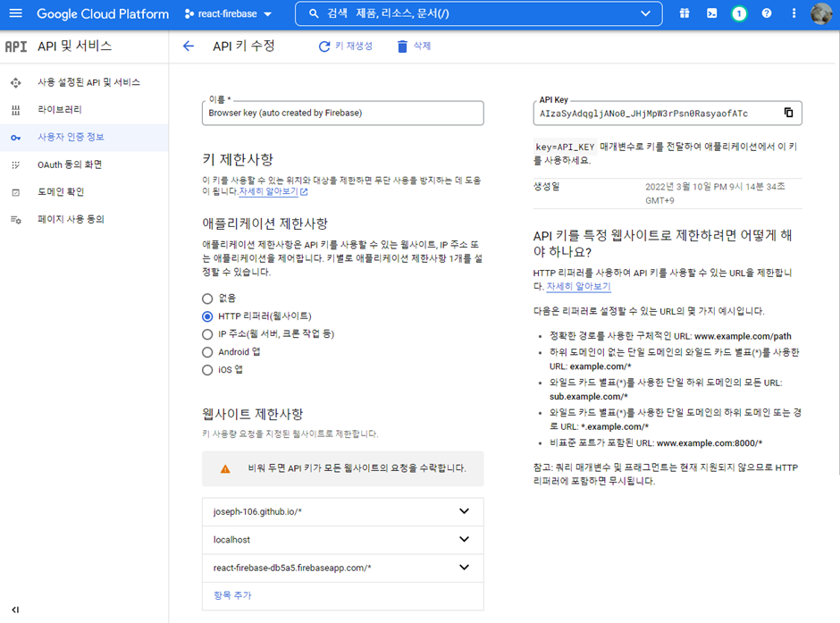
Task: Expand the search bar dropdown arrow
Action: click(x=645, y=14)
